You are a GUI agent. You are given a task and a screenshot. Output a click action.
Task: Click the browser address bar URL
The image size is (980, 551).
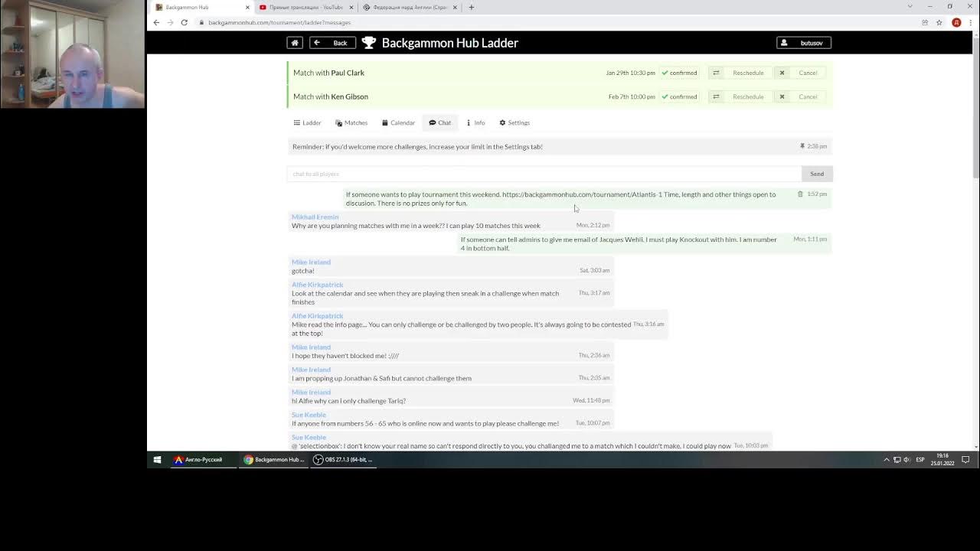coord(279,23)
